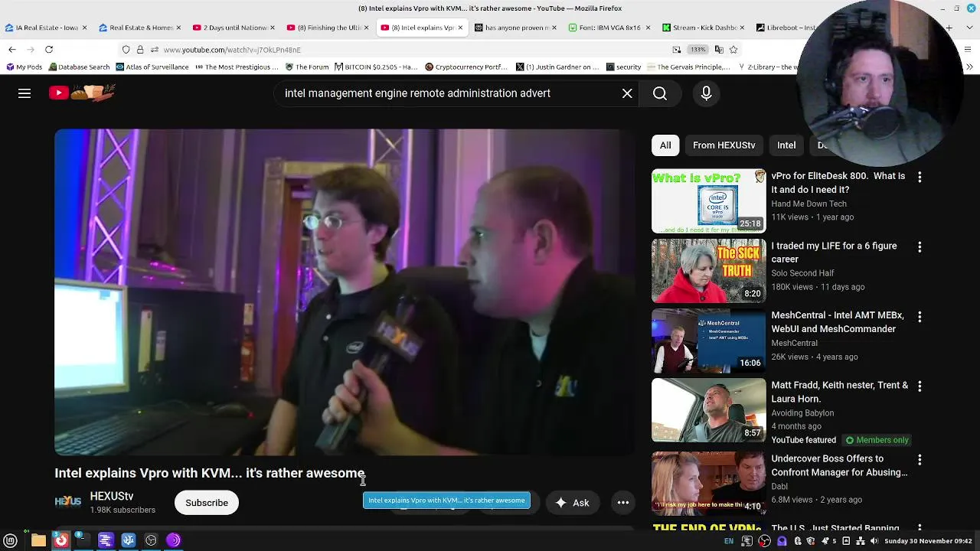The height and width of the screenshot is (551, 980).
Task: Subscribe to HEXUStv channel
Action: [207, 503]
